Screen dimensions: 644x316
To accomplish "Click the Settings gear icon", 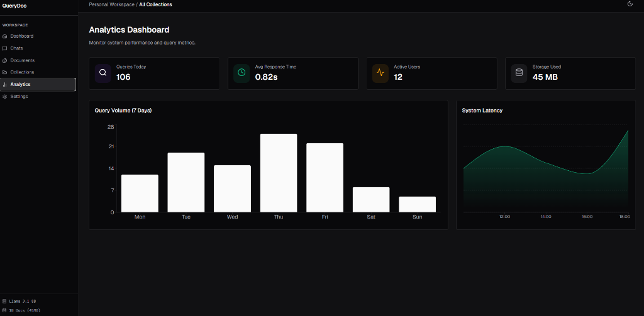I will [5, 97].
